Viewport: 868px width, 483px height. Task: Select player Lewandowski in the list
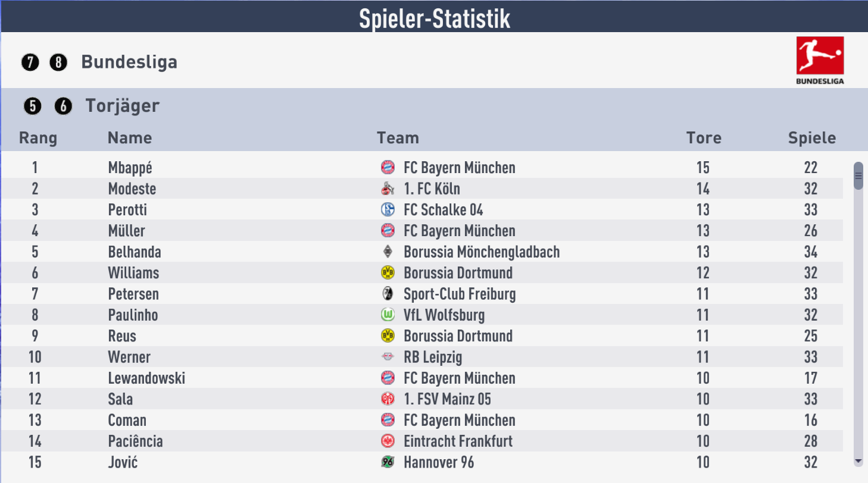tap(146, 378)
